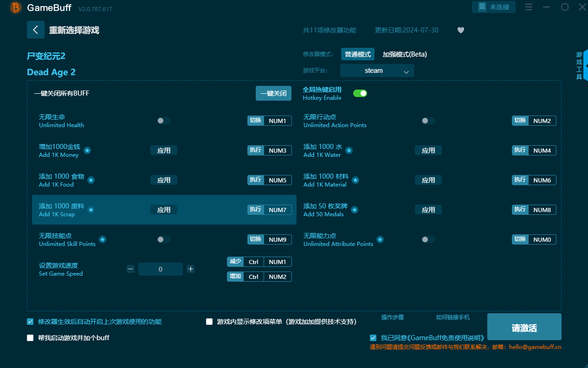This screenshot has width=588, height=368.
Task: Enable the Unlimited Health toggle
Action: [163, 121]
